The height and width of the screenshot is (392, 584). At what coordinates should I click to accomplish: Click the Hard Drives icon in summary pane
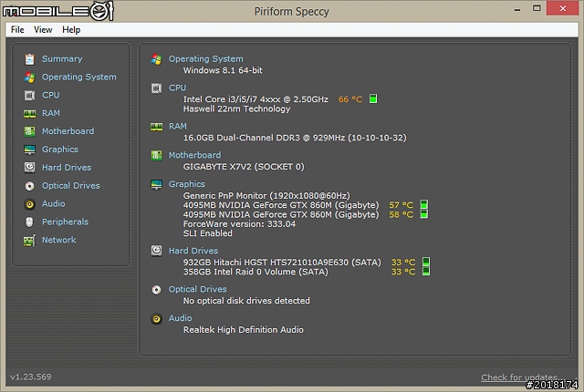[x=156, y=251]
